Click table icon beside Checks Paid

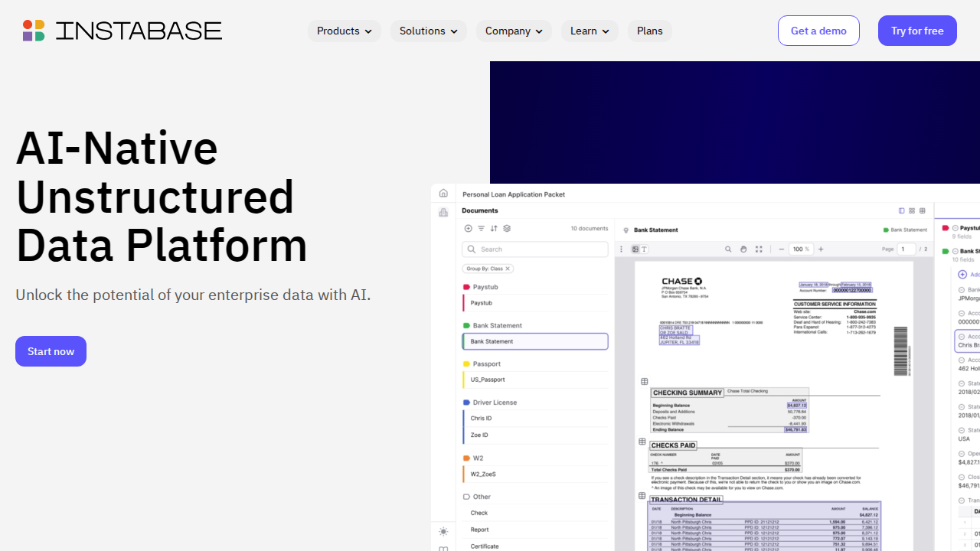point(642,442)
